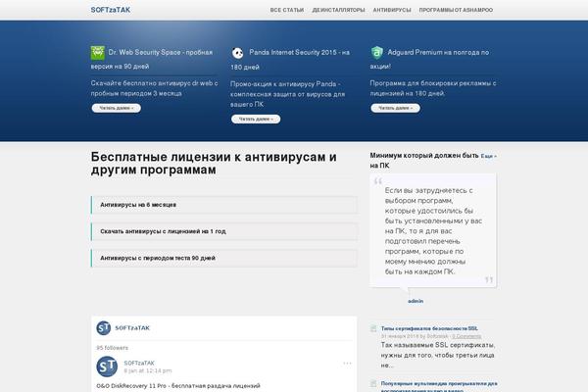Click the Бесплатные лицензии к антивирусам heading
The height and width of the screenshot is (392, 588).
coord(214,164)
